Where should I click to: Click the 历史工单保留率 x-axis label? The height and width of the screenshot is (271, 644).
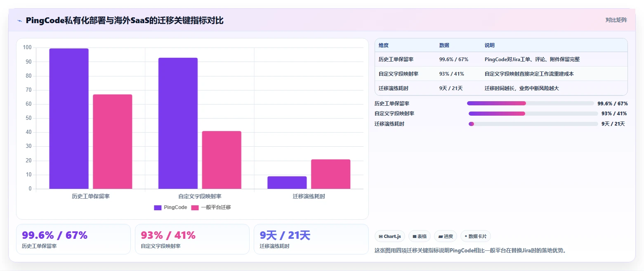[x=91, y=197]
